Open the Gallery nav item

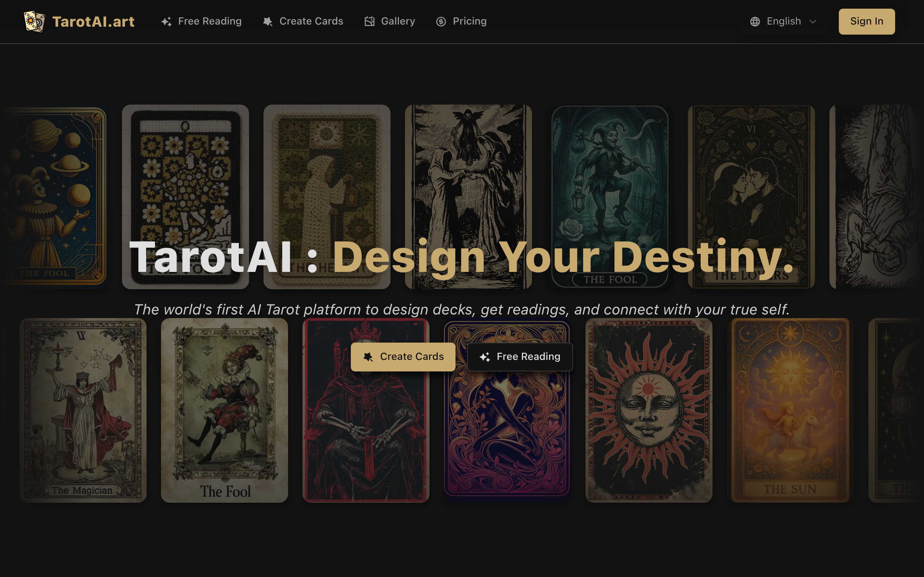tap(397, 21)
